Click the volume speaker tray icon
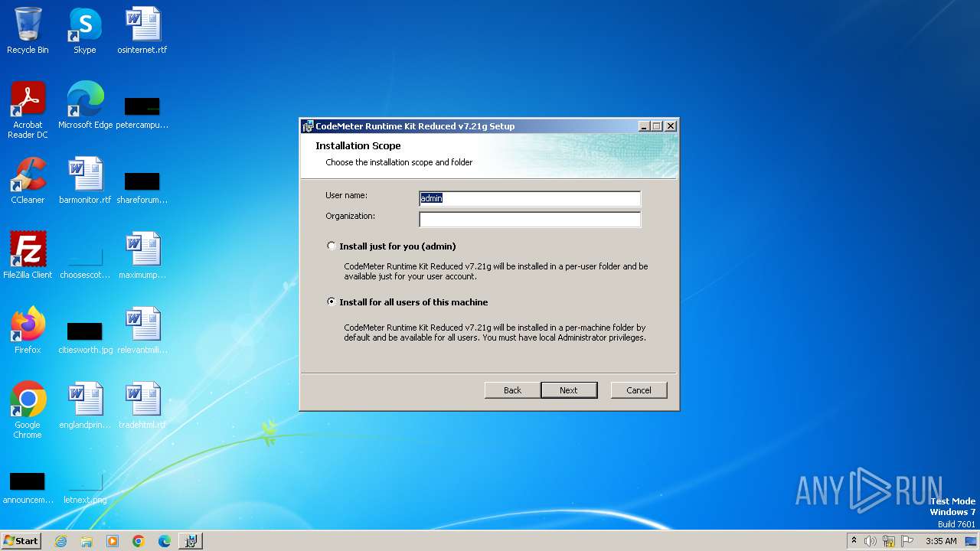This screenshot has width=980, height=551. (x=871, y=541)
